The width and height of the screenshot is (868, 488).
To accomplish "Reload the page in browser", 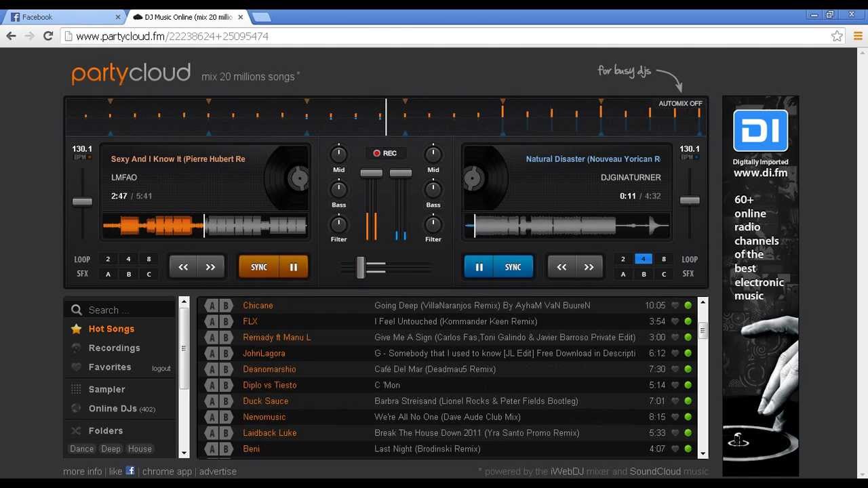I will [x=48, y=36].
